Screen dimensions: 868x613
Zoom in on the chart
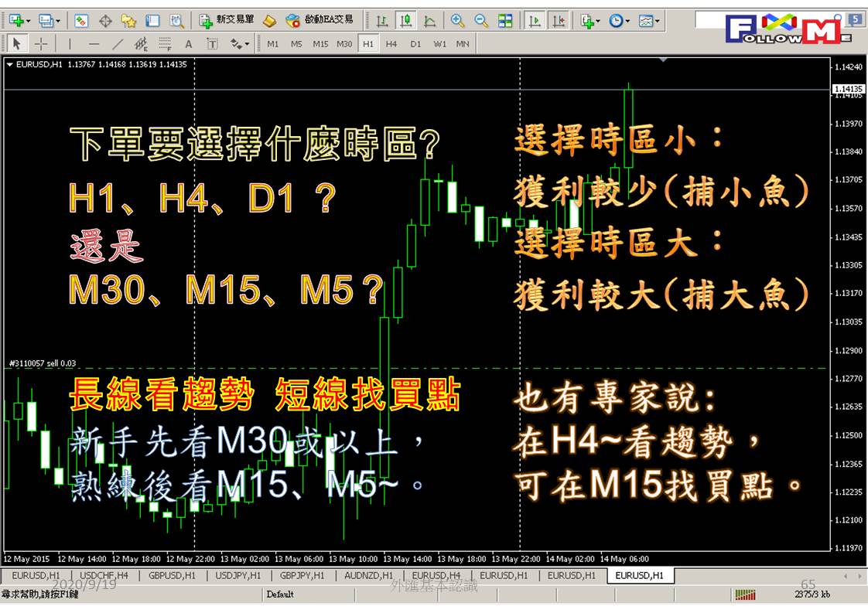[457, 20]
